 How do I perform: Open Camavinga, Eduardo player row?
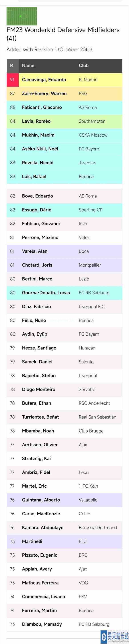click(64, 80)
